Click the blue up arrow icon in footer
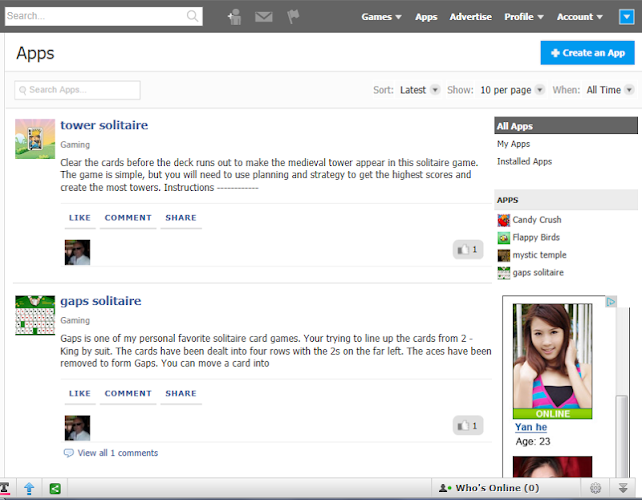This screenshot has height=500, width=642. pos(29,488)
